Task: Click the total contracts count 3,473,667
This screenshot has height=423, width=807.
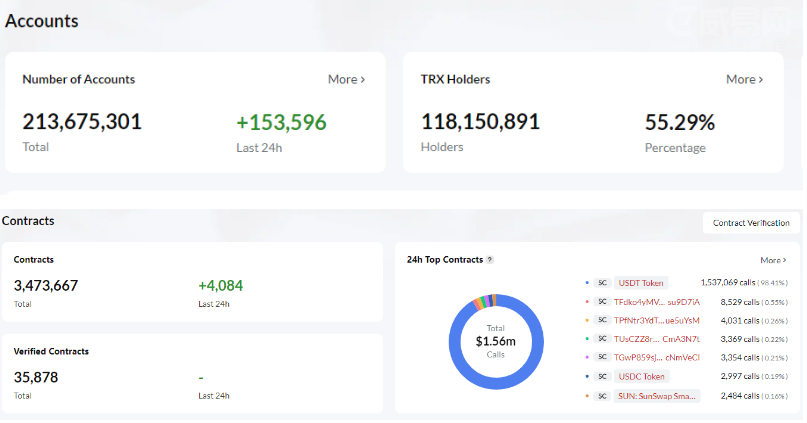Action: coord(46,285)
